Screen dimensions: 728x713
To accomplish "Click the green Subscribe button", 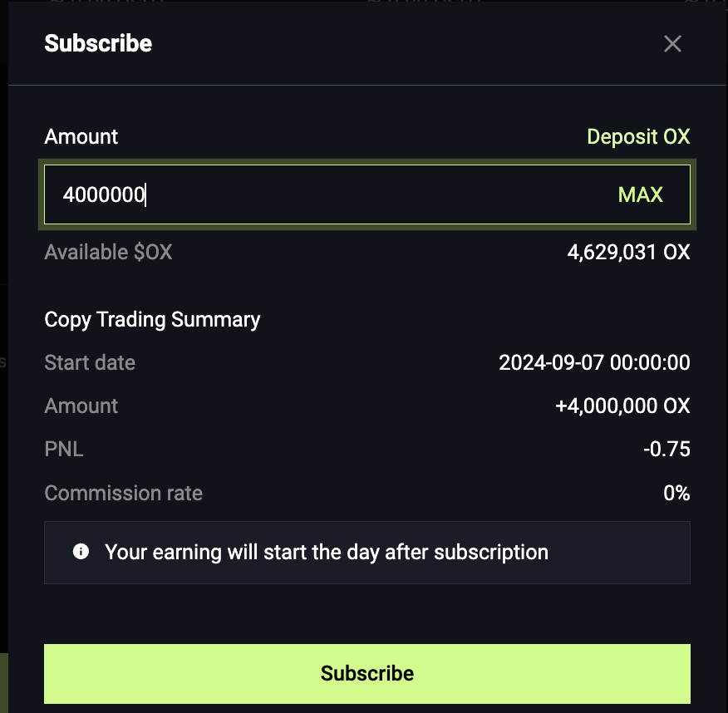I will pyautogui.click(x=367, y=673).
